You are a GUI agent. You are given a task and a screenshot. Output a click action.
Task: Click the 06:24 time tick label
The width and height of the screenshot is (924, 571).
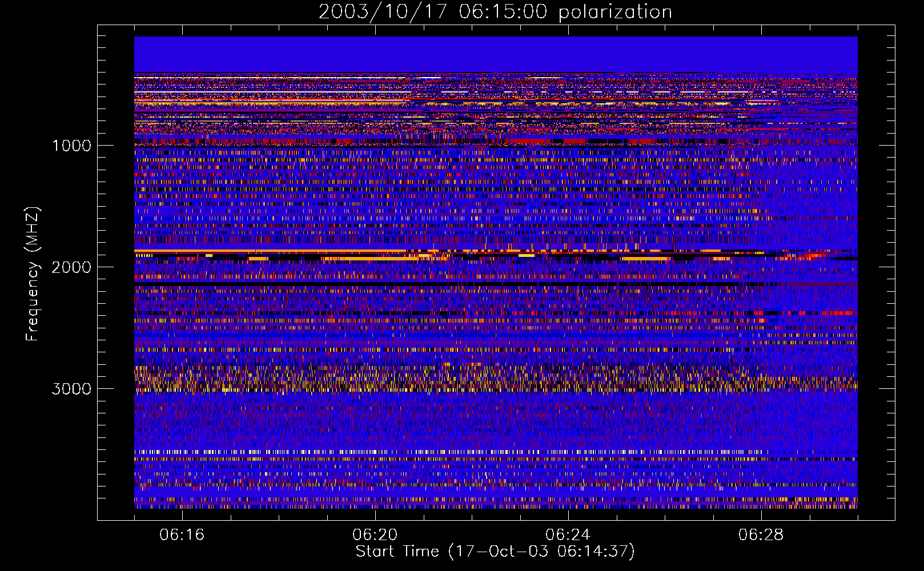pos(568,534)
